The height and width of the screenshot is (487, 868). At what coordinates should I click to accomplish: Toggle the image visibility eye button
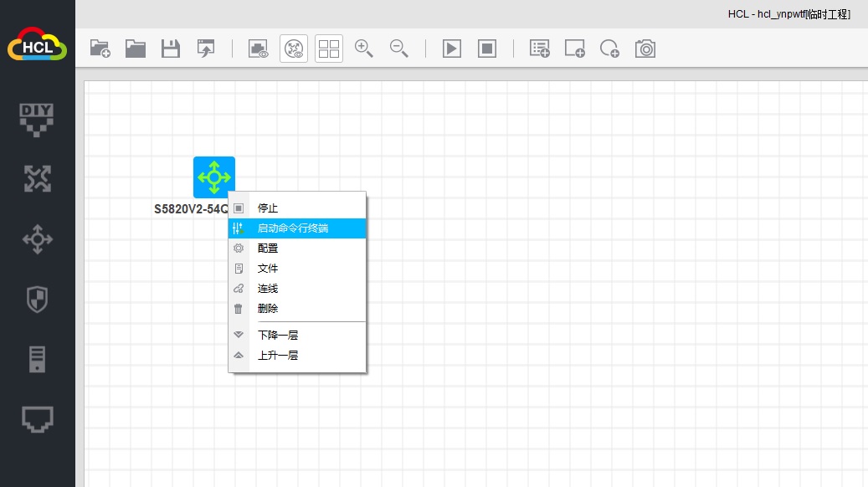(258, 49)
